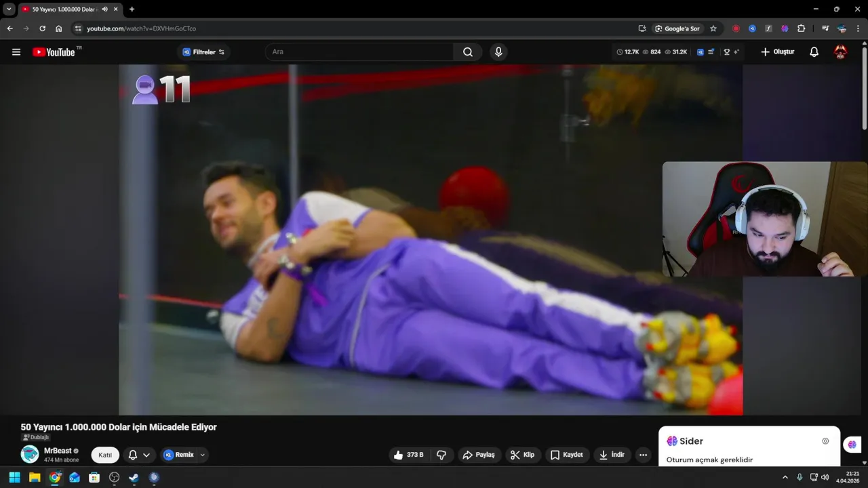Click the sparkle icon beside the trophy

pyautogui.click(x=736, y=52)
